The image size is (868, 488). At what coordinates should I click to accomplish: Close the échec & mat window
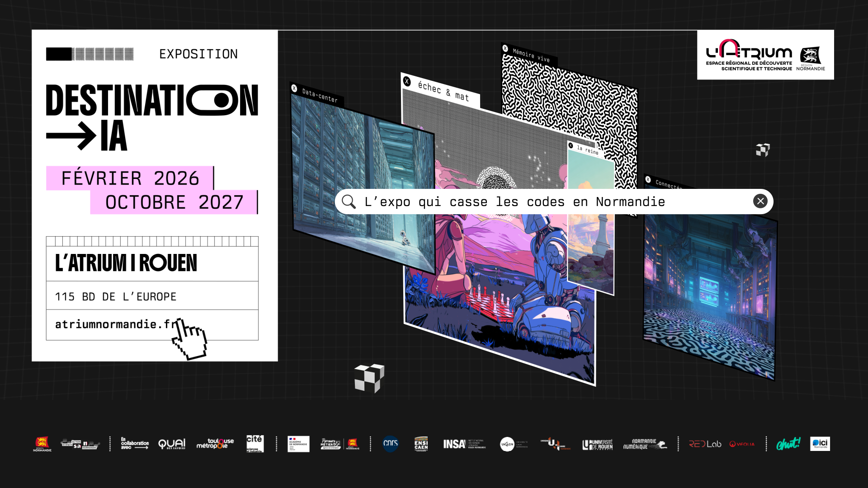click(407, 81)
